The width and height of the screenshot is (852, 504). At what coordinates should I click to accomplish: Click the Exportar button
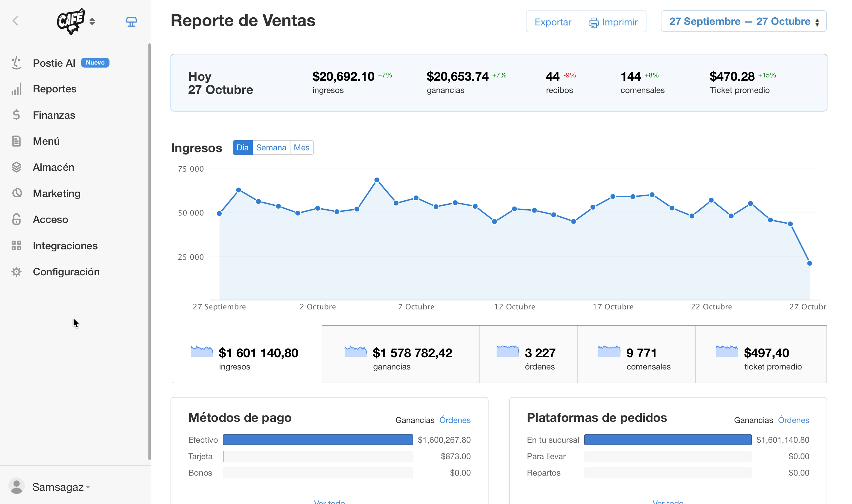tap(553, 22)
